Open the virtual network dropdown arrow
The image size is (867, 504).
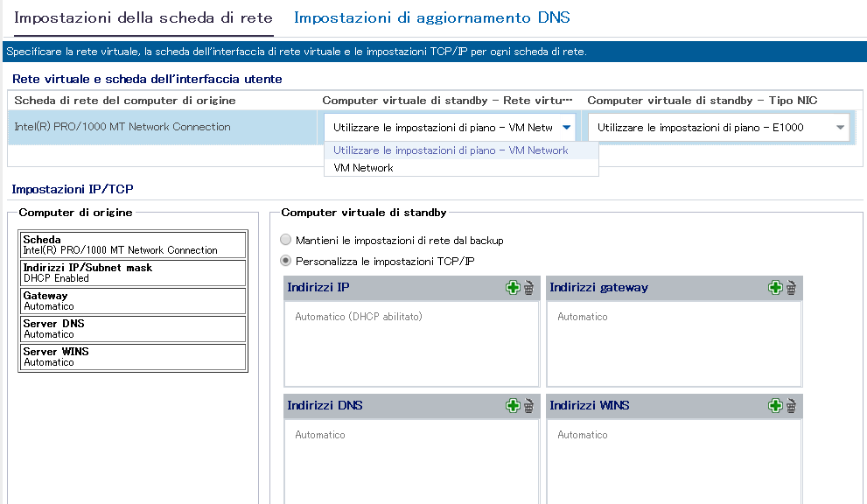(x=567, y=128)
